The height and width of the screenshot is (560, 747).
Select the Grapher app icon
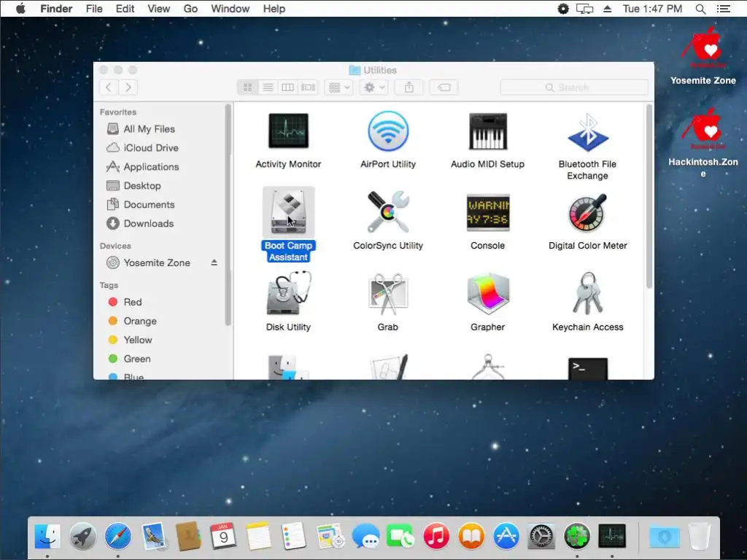(487, 295)
